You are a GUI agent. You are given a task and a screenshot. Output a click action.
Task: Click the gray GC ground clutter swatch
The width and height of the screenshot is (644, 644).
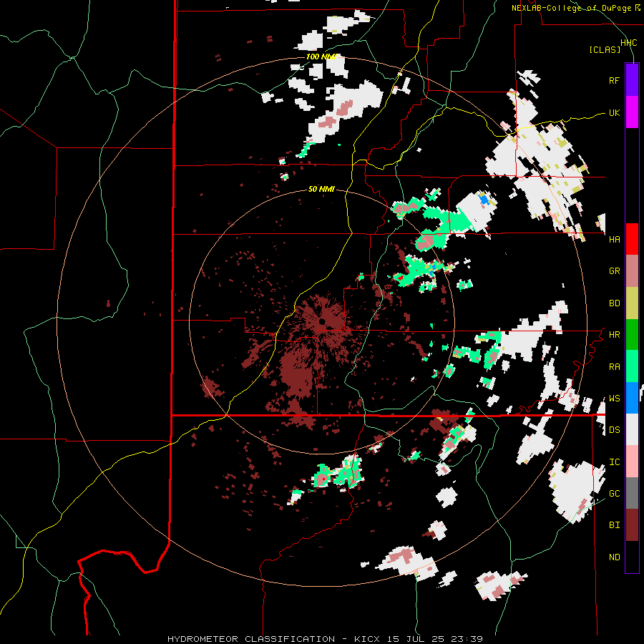click(x=632, y=493)
